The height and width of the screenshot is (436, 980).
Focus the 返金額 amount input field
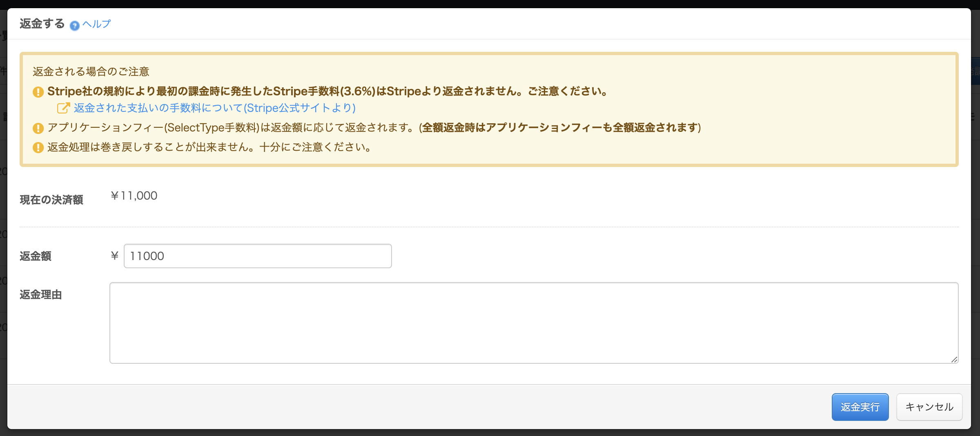pyautogui.click(x=257, y=256)
